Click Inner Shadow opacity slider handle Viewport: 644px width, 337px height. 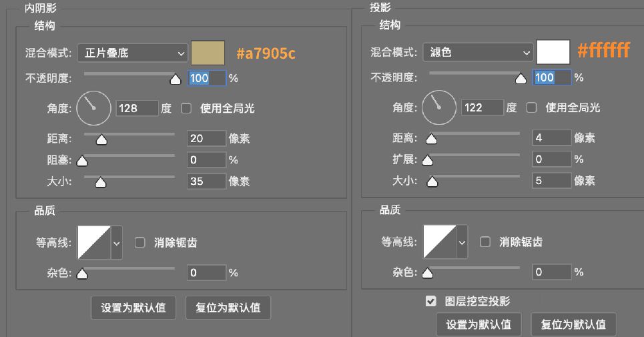(x=176, y=79)
